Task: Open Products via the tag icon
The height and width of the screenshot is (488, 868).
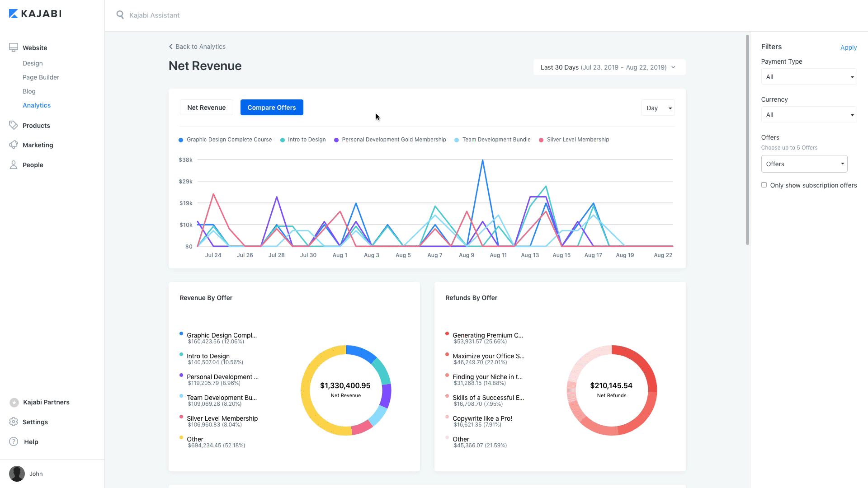Action: (x=14, y=125)
